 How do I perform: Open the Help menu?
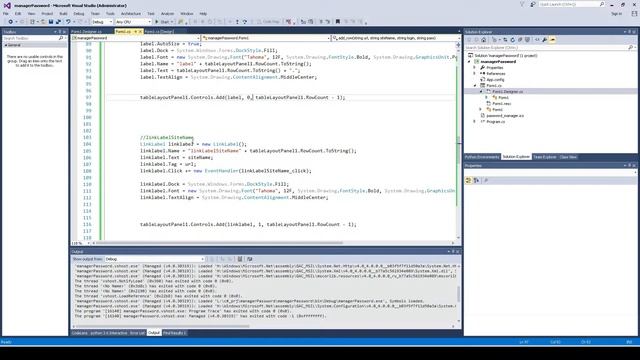pos(203,13)
